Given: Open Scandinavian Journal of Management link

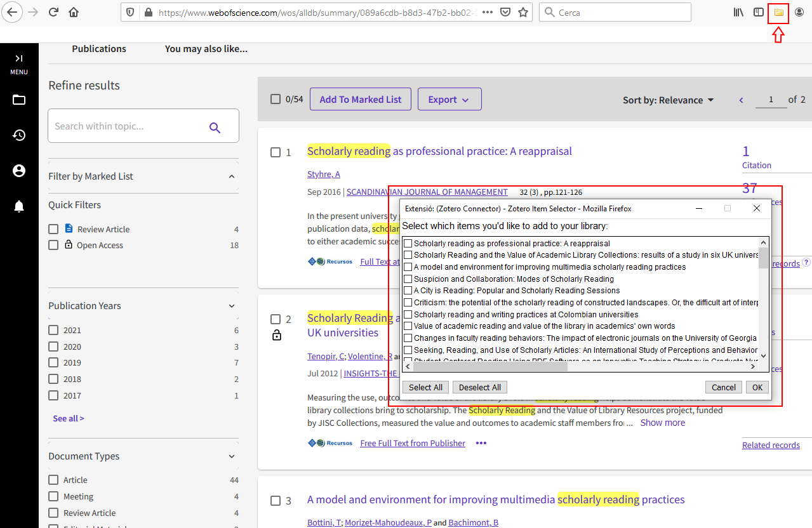Looking at the screenshot, I should [427, 192].
